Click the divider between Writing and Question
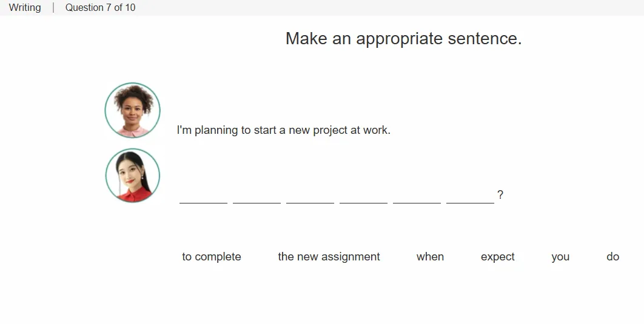Image resolution: width=644 pixels, height=324 pixels. point(53,7)
